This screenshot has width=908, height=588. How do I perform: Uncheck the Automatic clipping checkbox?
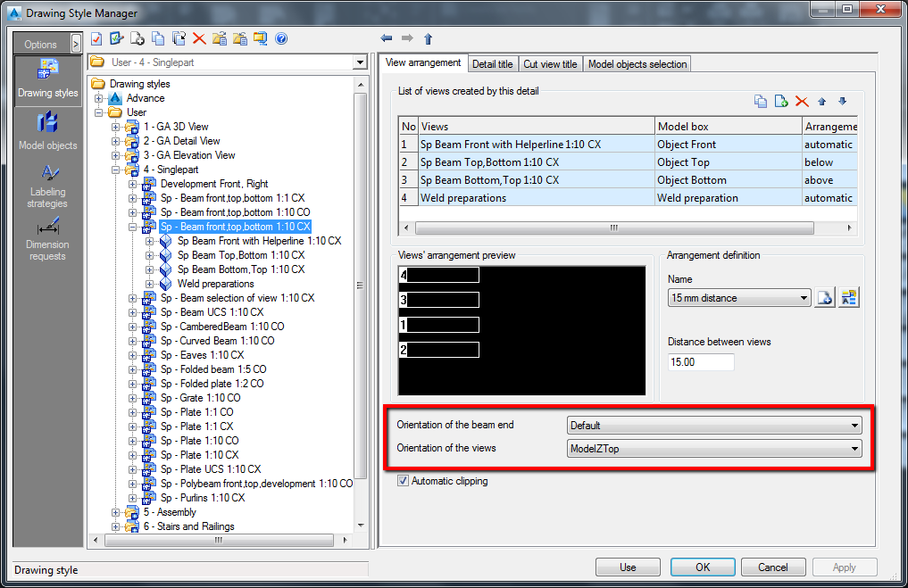click(x=404, y=480)
